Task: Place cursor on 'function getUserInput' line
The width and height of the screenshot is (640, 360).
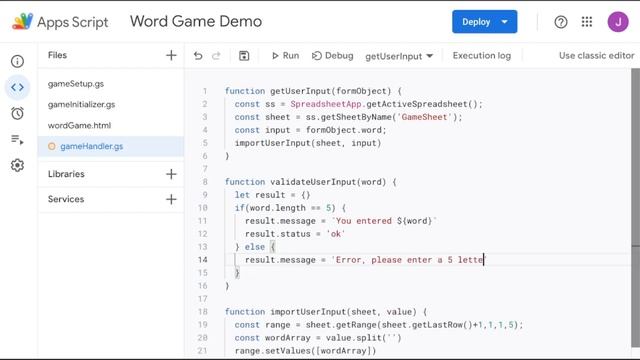Action: pyautogui.click(x=313, y=91)
